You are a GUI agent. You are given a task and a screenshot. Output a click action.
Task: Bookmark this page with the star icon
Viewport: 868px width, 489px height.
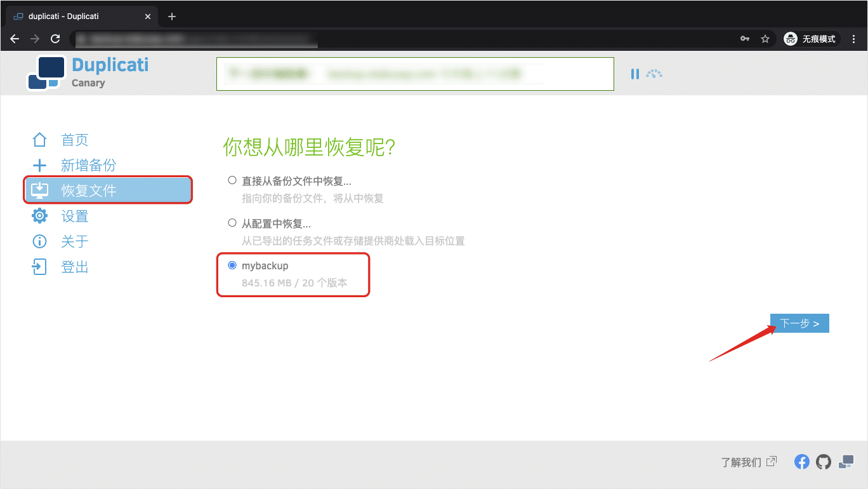pos(765,39)
